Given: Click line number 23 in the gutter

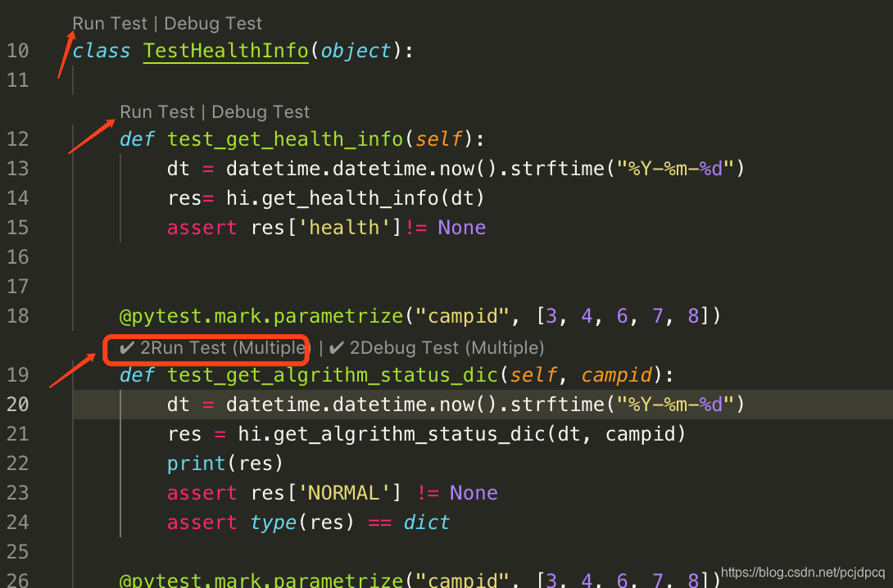Looking at the screenshot, I should point(18,493).
